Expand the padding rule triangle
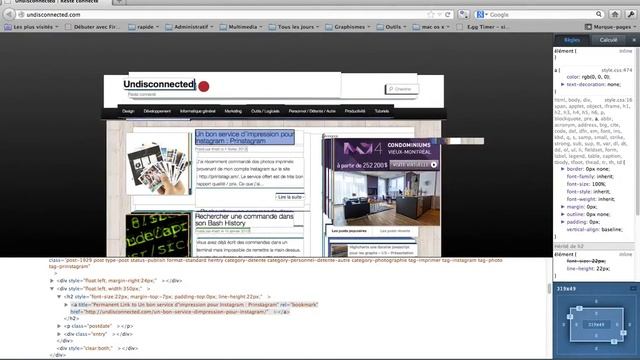 pos(562,222)
